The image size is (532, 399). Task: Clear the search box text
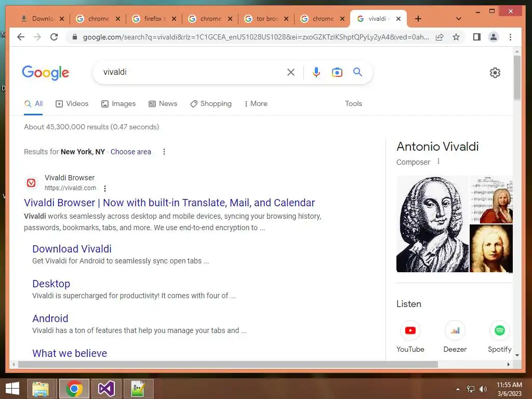[x=291, y=72]
